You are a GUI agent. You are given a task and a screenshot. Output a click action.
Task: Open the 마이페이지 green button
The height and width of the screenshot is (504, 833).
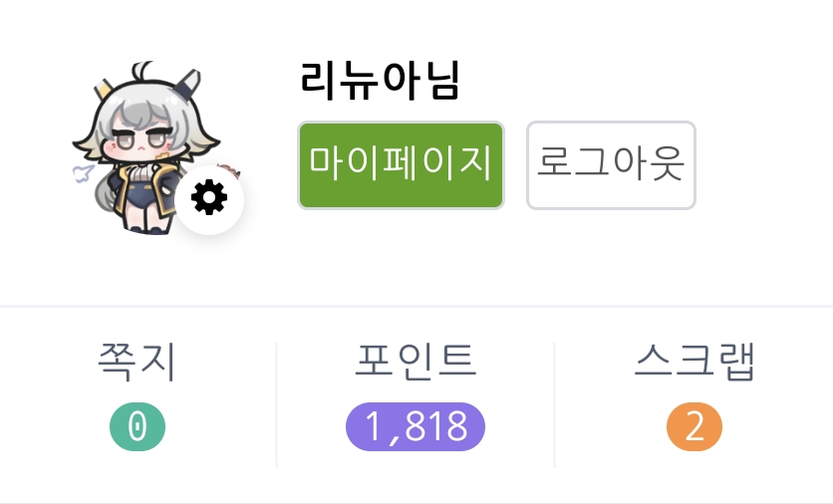tap(402, 165)
